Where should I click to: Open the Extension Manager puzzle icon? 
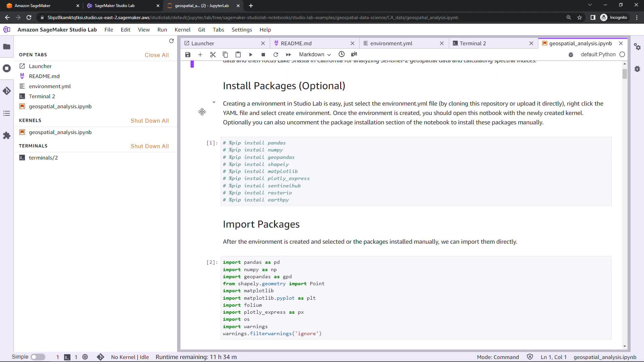pos(7,135)
